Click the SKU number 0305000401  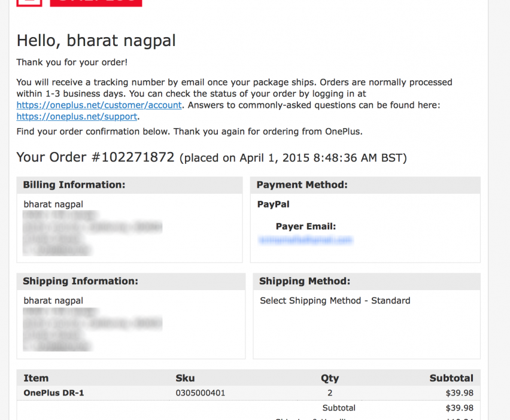coord(201,393)
